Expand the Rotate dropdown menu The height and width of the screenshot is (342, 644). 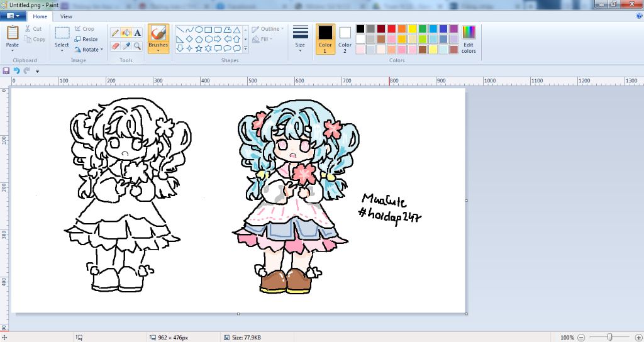click(102, 49)
